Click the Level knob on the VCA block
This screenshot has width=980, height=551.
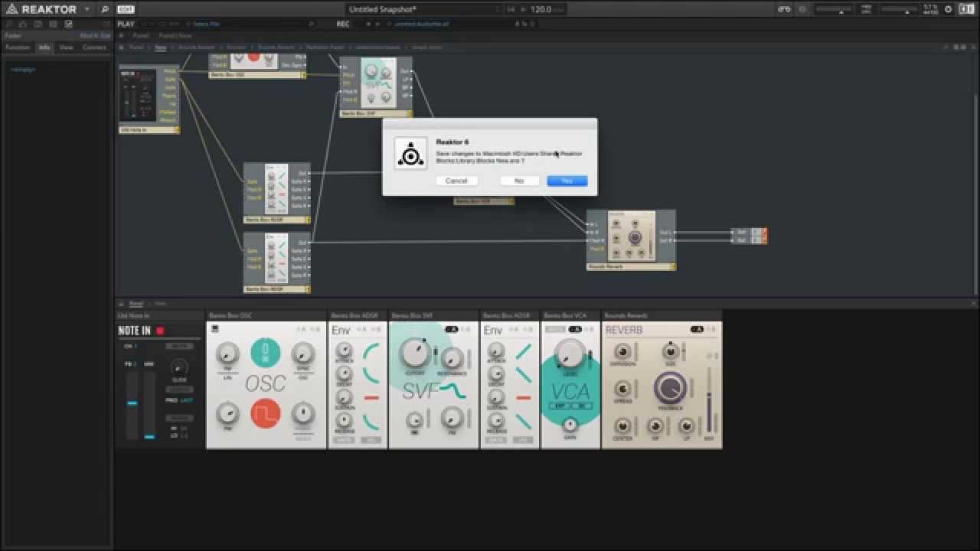click(570, 354)
